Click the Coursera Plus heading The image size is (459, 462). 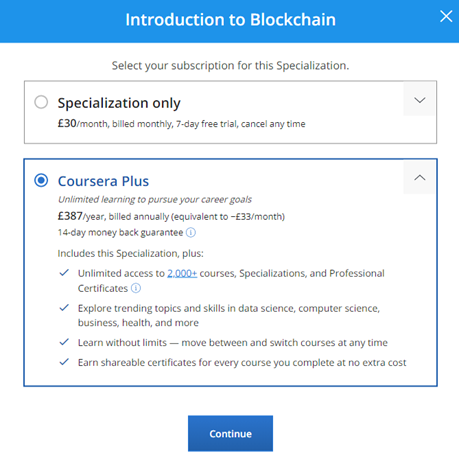coord(103,181)
